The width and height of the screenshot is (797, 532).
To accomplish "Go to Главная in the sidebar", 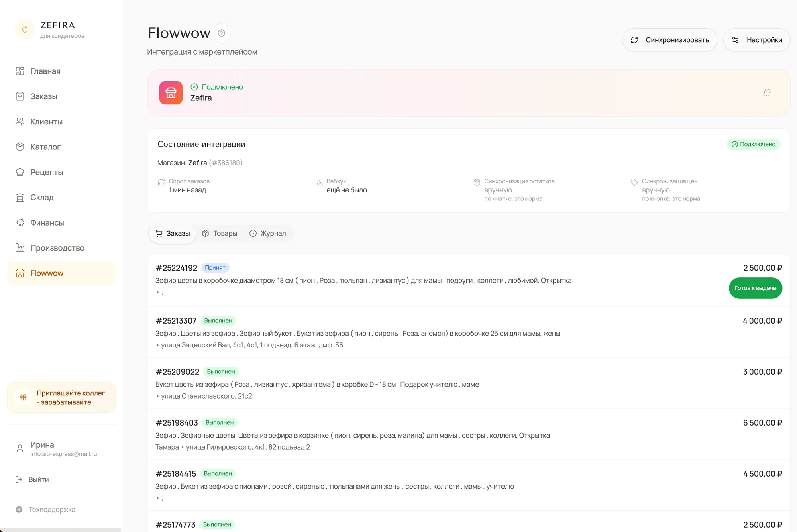I will coord(61,71).
